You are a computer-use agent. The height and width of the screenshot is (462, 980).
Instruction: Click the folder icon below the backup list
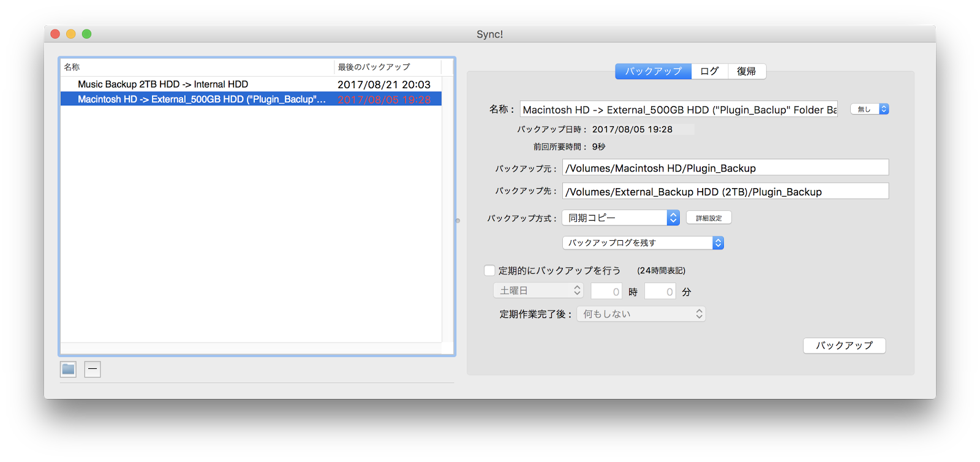pyautogui.click(x=68, y=369)
